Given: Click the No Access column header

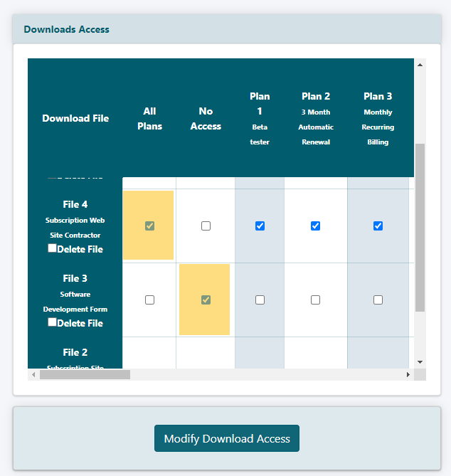Looking at the screenshot, I should 206,119.
